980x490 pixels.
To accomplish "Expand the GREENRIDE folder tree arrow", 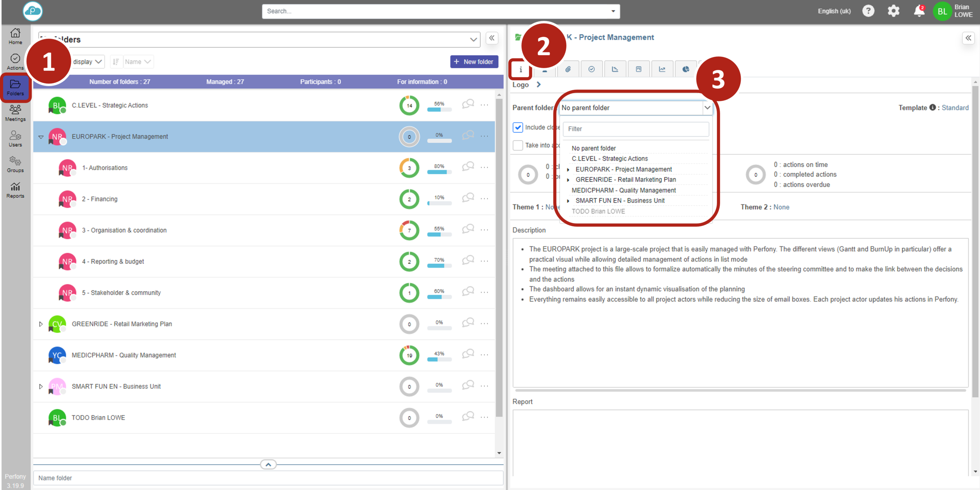I will 41,324.
